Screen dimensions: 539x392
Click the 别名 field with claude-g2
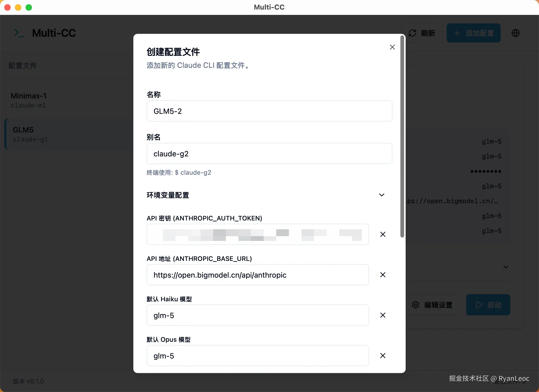tap(269, 154)
